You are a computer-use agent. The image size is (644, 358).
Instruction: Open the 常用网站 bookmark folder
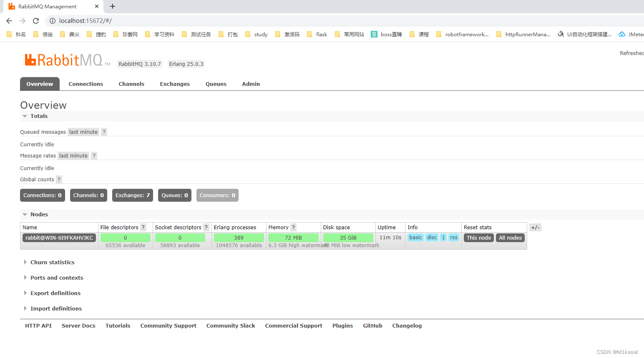pyautogui.click(x=350, y=34)
